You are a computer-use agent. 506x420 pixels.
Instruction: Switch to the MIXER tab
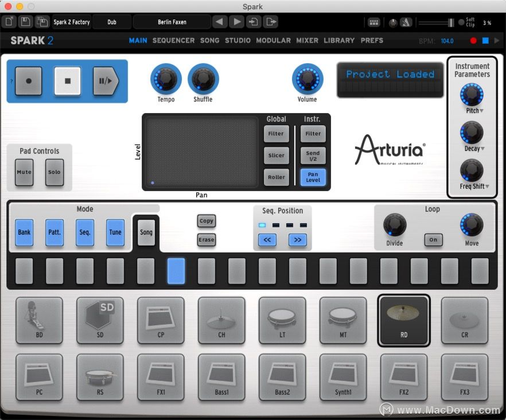pyautogui.click(x=308, y=40)
